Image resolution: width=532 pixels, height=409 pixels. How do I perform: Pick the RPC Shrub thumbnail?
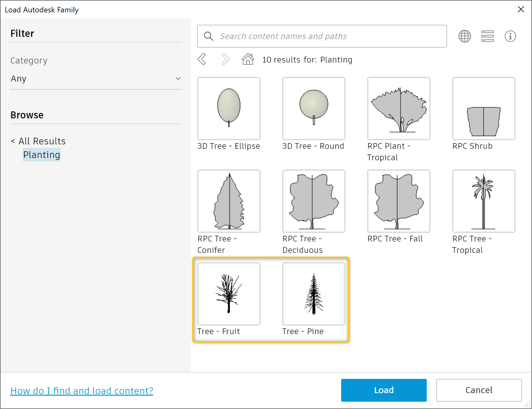point(484,109)
